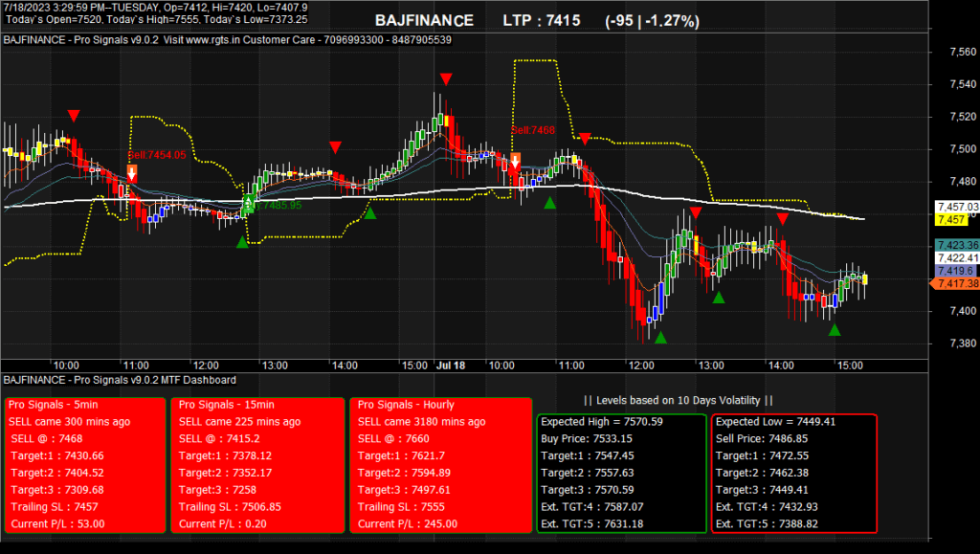Click the Sell:7468 text label on chart
This screenshot has width=980, height=554.
tap(532, 130)
